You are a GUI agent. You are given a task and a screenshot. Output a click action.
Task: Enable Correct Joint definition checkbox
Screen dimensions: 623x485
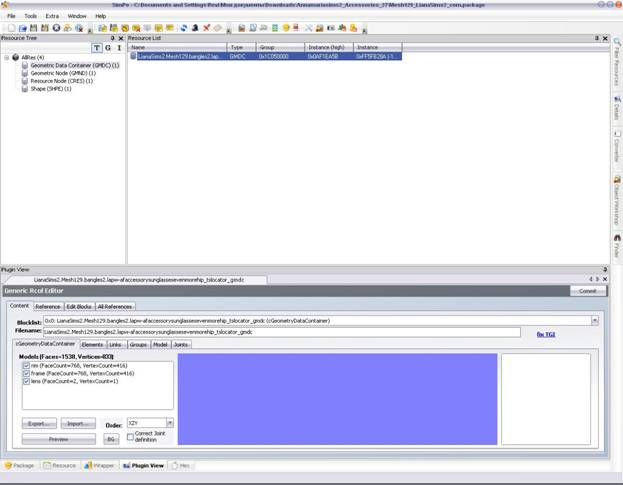pos(131,436)
